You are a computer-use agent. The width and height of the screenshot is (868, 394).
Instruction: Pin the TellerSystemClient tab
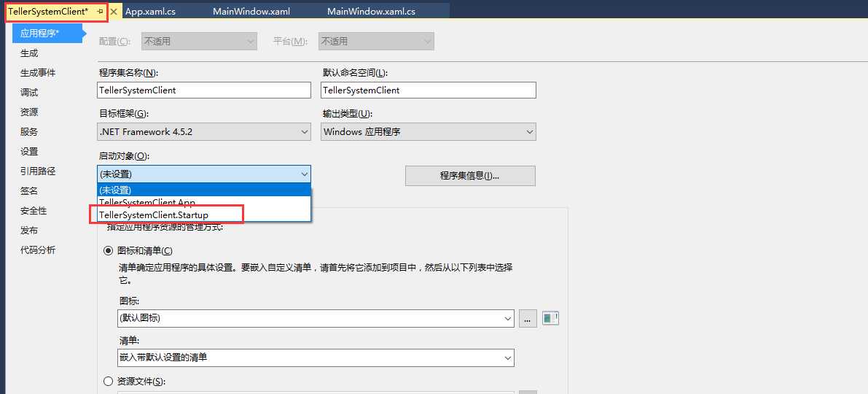(x=100, y=11)
